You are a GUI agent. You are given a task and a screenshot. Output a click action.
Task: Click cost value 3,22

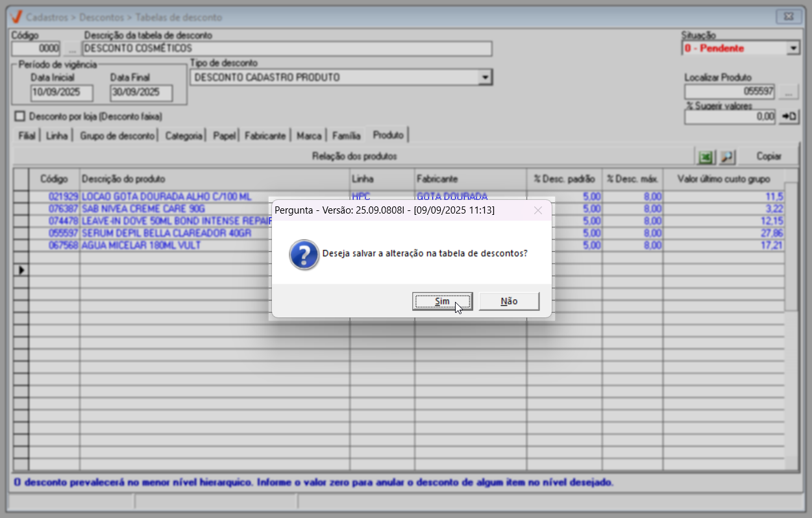[774, 209]
